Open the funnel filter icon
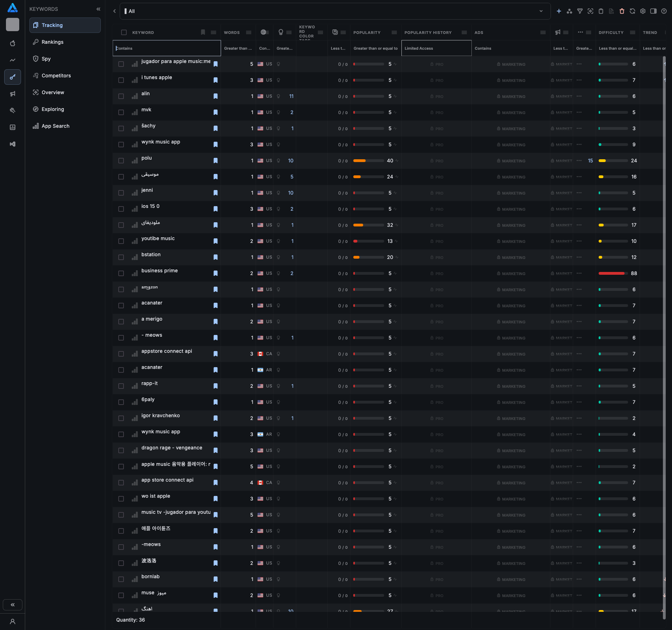This screenshot has height=630, width=672. coord(580,11)
